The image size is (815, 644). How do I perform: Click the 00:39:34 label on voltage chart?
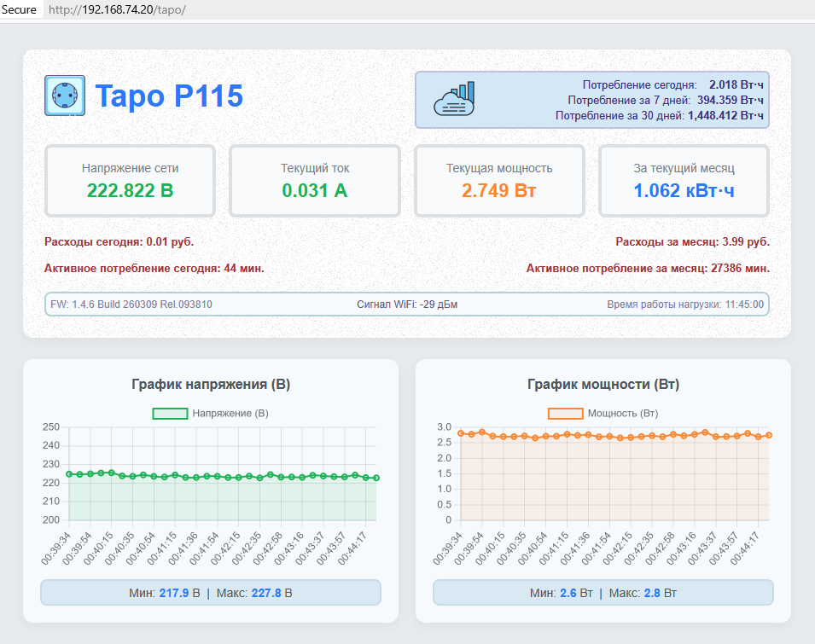tap(56, 549)
